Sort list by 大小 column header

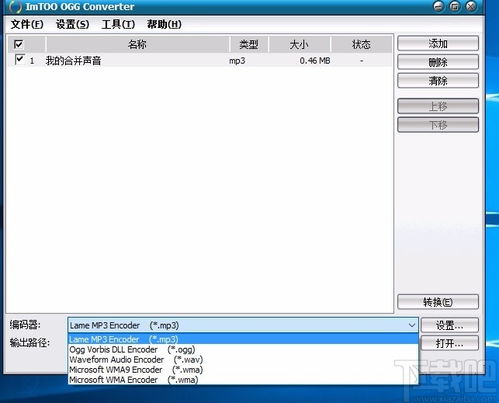tap(299, 44)
